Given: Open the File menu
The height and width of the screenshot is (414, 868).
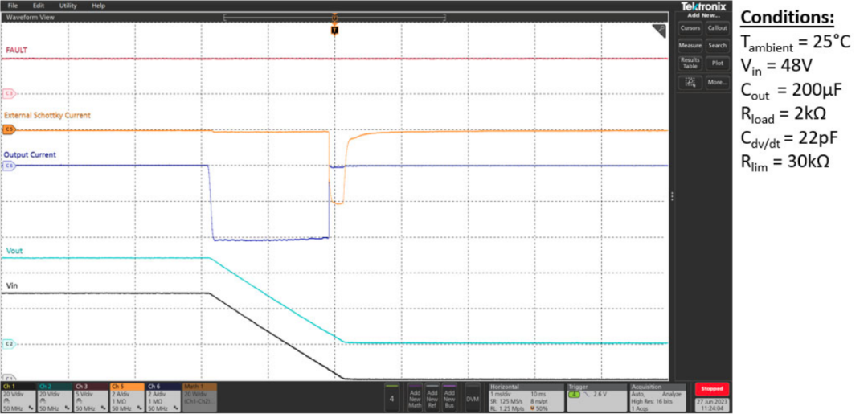Looking at the screenshot, I should tap(13, 6).
